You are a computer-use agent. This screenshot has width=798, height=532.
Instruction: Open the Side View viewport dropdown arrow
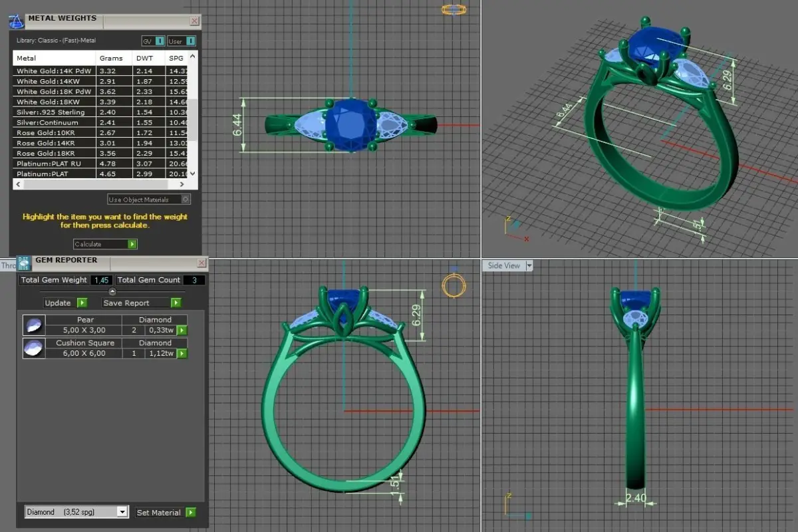coord(529,265)
